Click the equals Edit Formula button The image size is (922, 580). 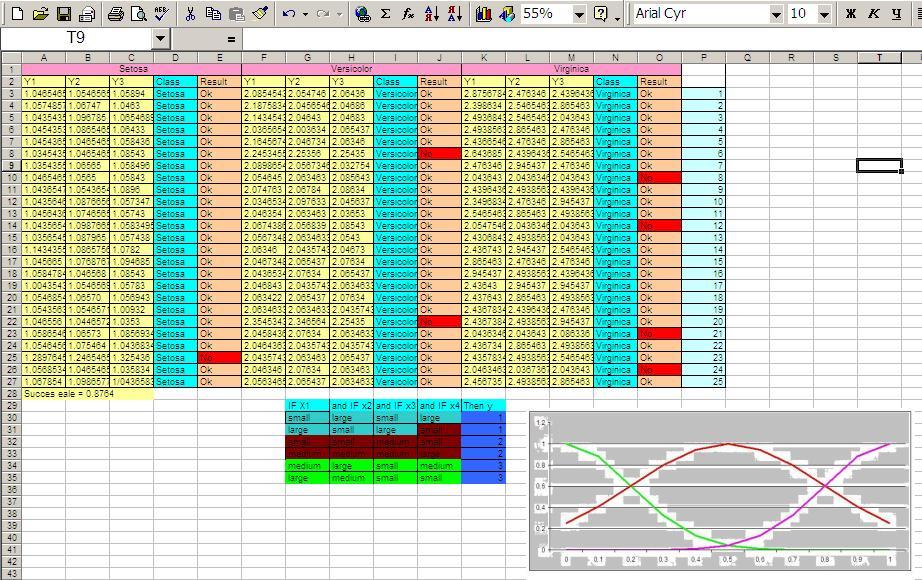coord(232,38)
